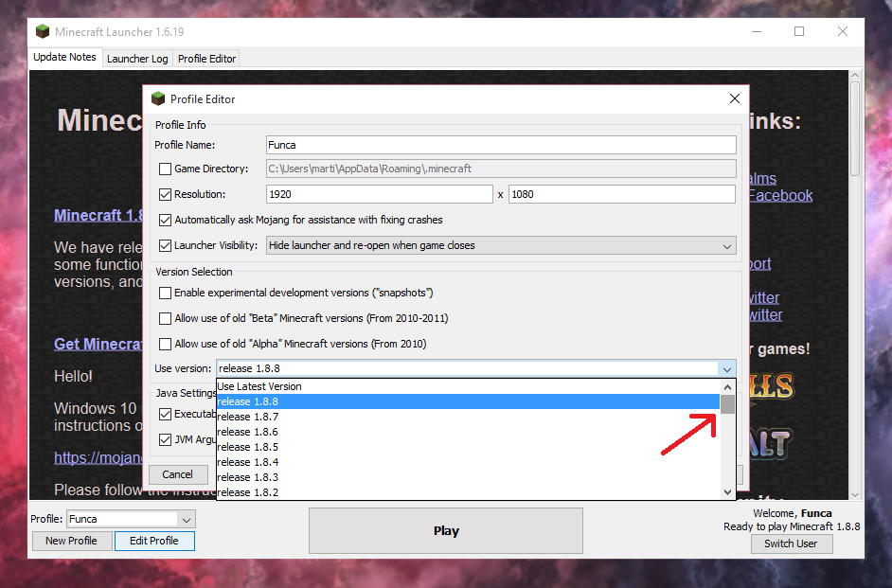Minimize the Minecraft Launcher window

coord(756,31)
